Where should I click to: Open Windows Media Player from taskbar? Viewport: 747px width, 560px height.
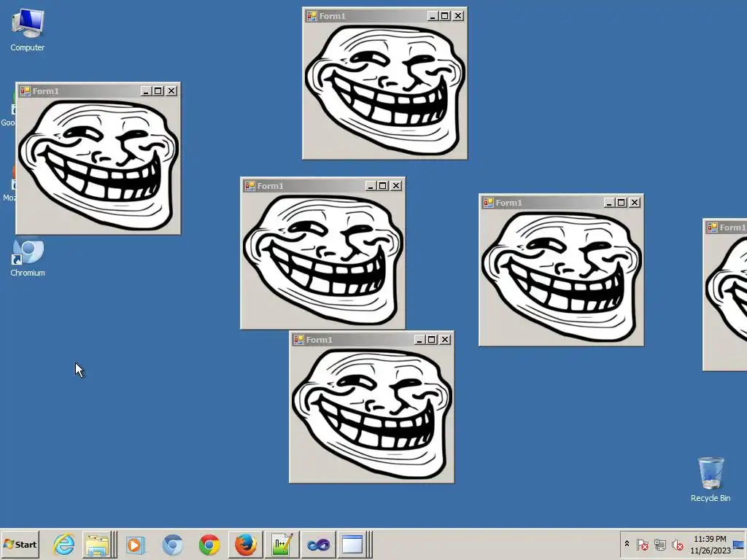[135, 544]
